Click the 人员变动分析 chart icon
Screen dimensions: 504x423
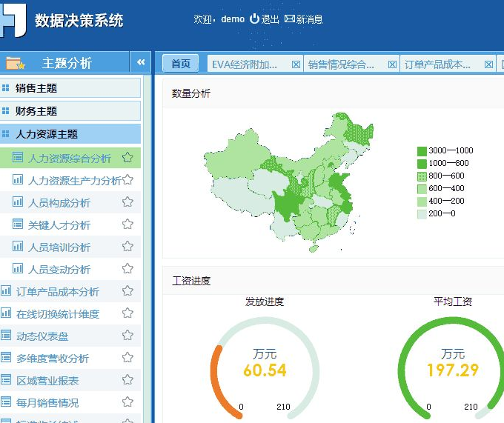click(x=18, y=269)
